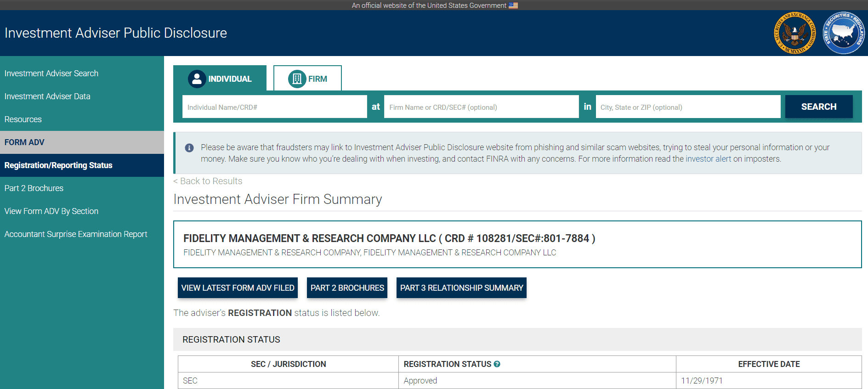Click the Registration Status help icon

coord(497,364)
